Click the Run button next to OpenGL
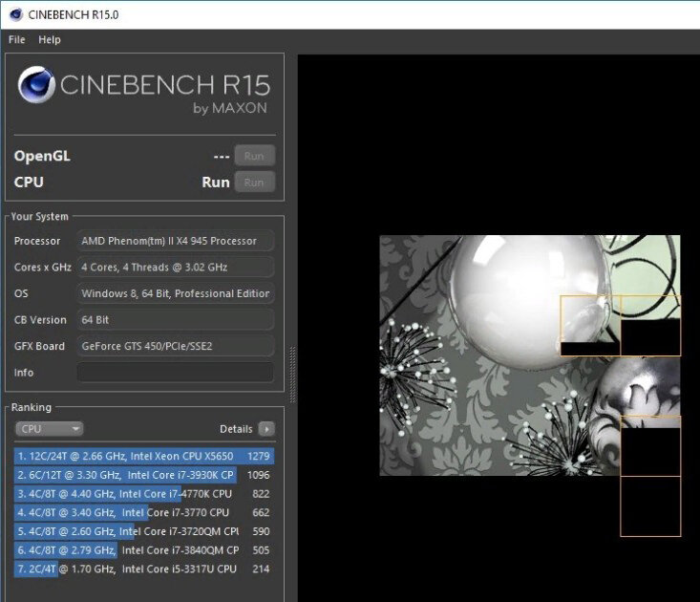The height and width of the screenshot is (602, 700). point(254,156)
